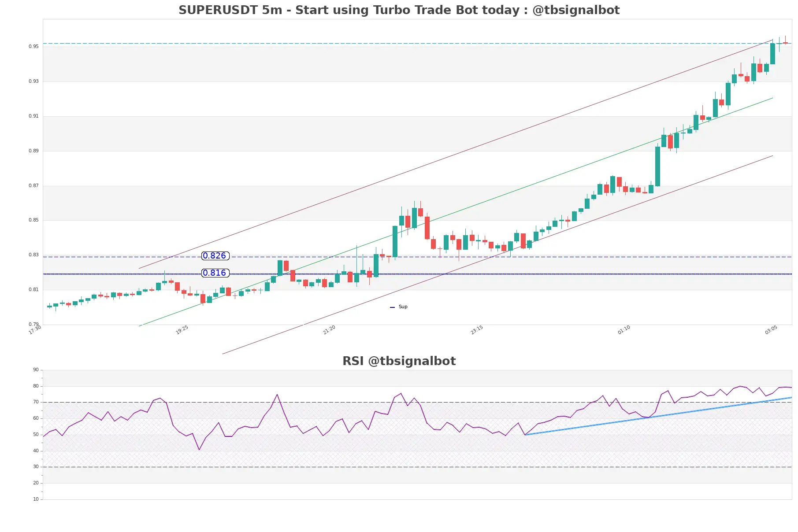This screenshot has width=798, height=532.
Task: Click the RSI 40 axis label
Action: (36, 451)
